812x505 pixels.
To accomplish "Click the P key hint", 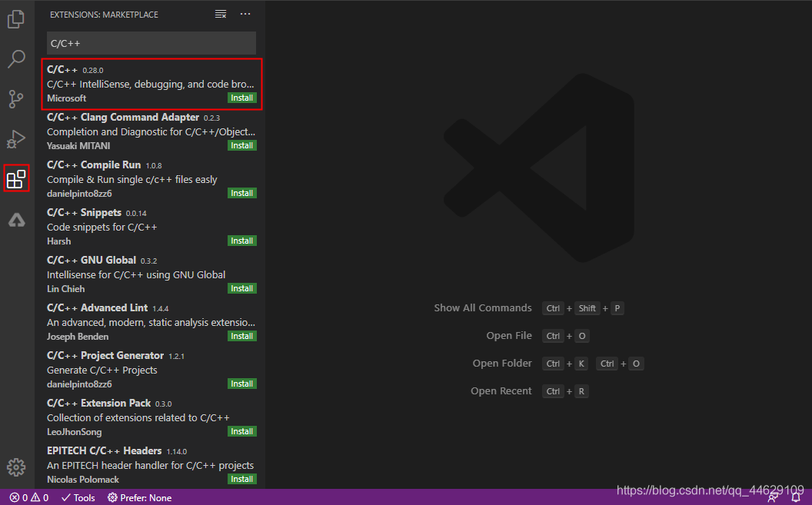I will click(617, 308).
